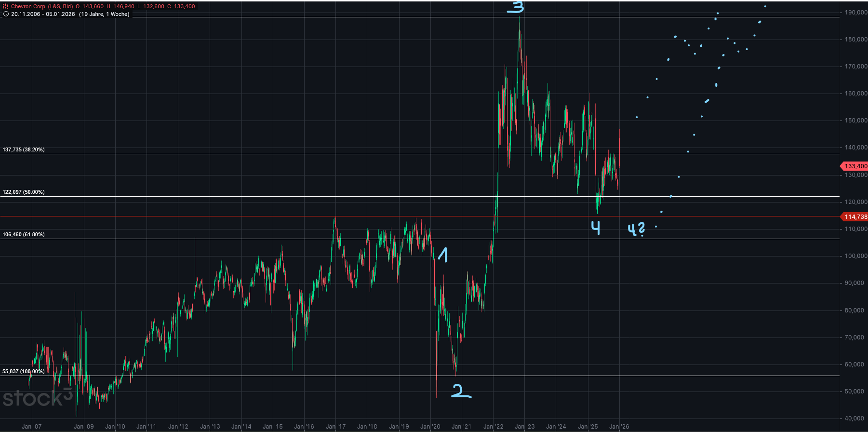Click the candlestick chart-type icon beside Chevron Corp.

coord(6,6)
